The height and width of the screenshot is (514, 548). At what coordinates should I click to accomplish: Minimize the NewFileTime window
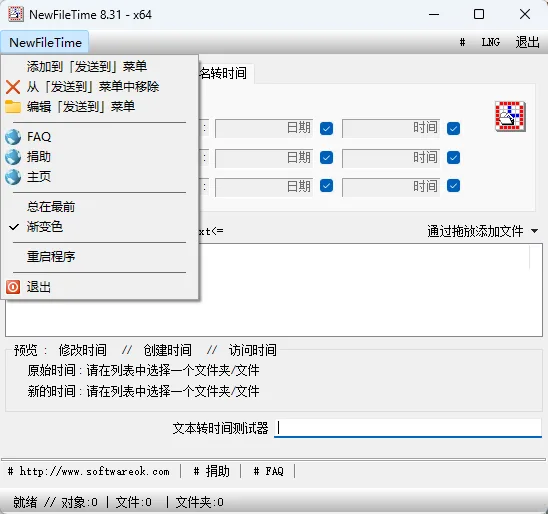(434, 14)
